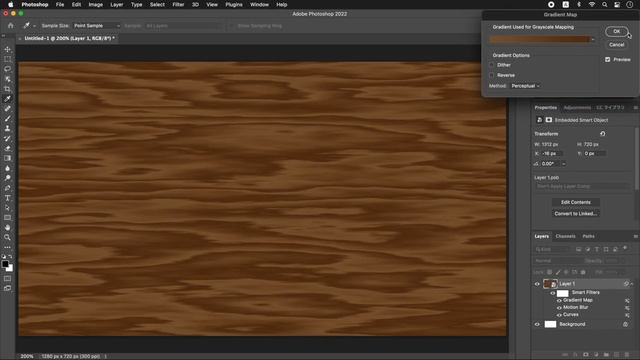Toggle the Preview checkbox
The width and height of the screenshot is (640, 360).
pos(607,60)
